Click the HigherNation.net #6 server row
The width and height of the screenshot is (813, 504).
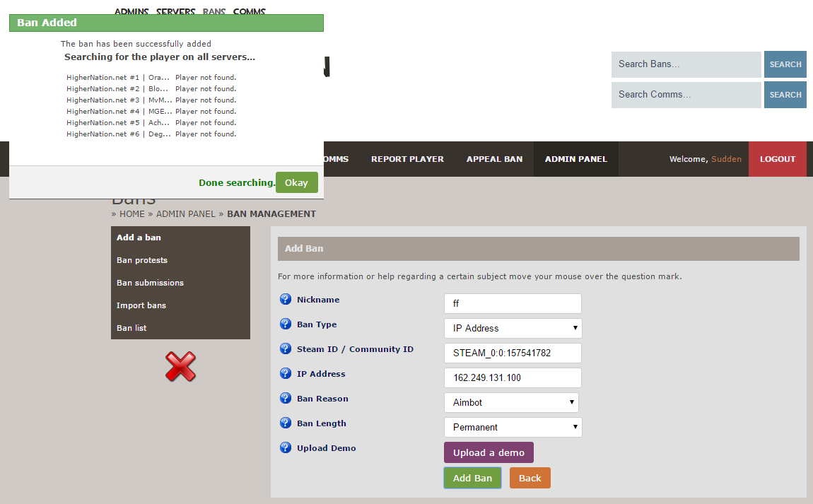click(x=151, y=134)
